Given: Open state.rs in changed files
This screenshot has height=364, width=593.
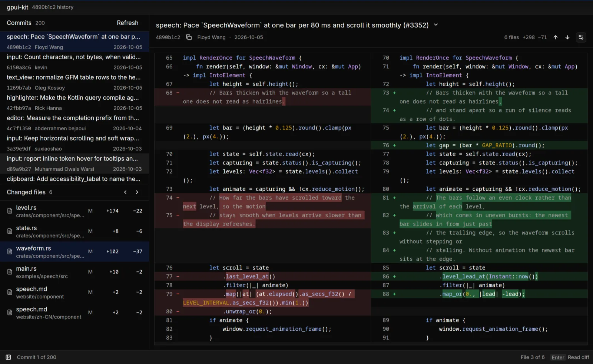Looking at the screenshot, I should tap(74, 231).
